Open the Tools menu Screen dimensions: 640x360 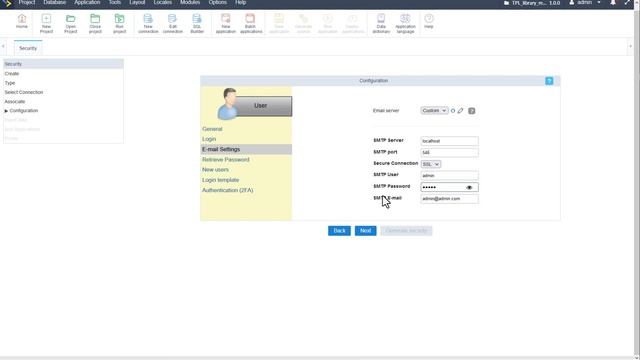(115, 2)
